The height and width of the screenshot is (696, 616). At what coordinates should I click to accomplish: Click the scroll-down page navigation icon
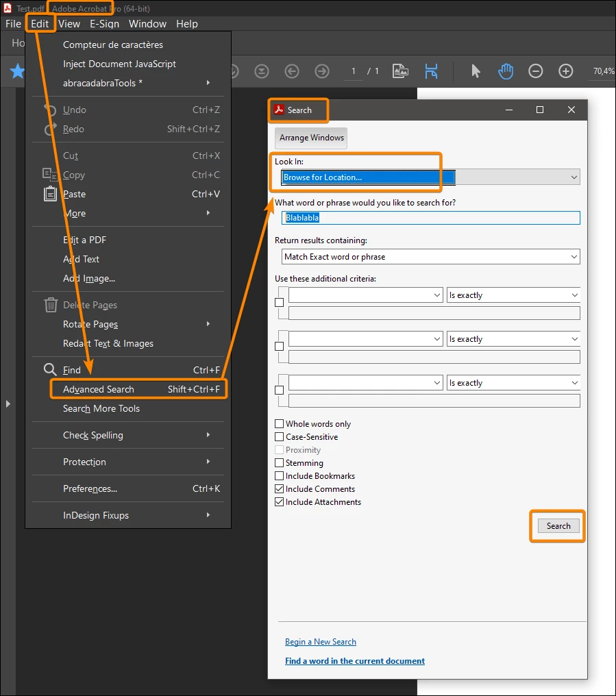click(262, 71)
